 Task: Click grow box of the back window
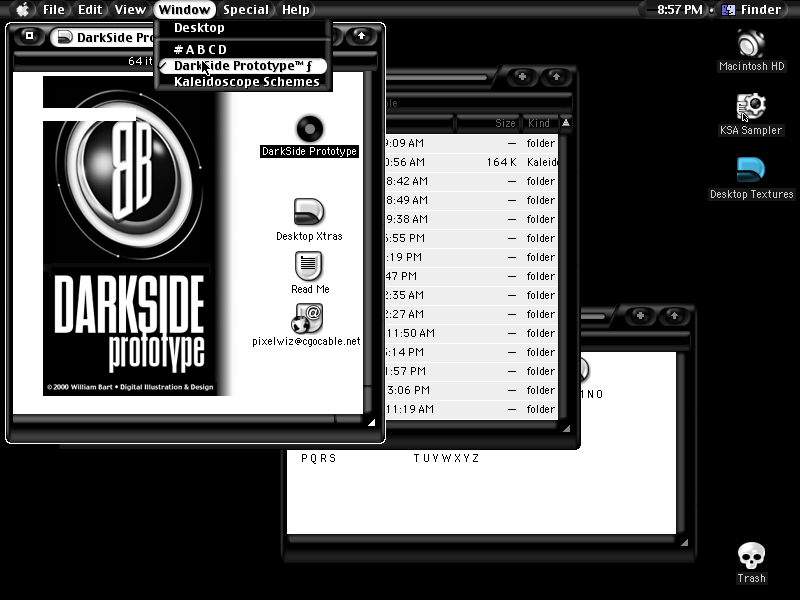684,542
